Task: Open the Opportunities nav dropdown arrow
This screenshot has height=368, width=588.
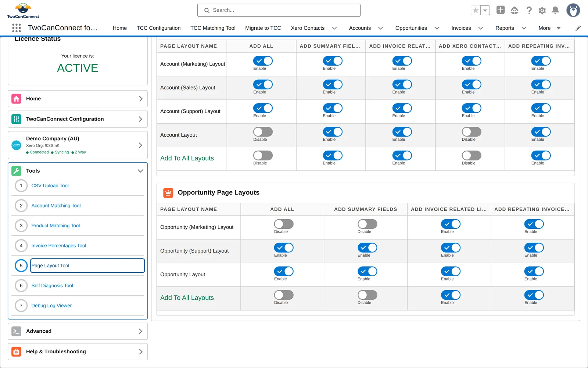Action: (437, 28)
